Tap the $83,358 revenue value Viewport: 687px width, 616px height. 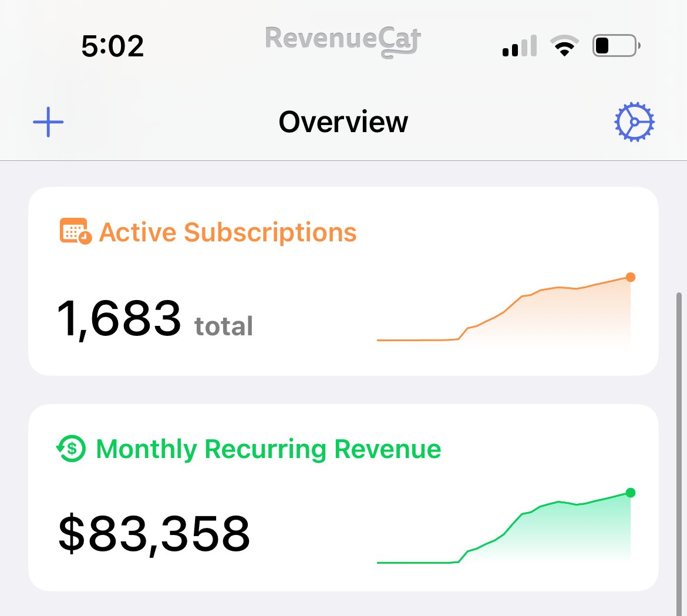154,534
